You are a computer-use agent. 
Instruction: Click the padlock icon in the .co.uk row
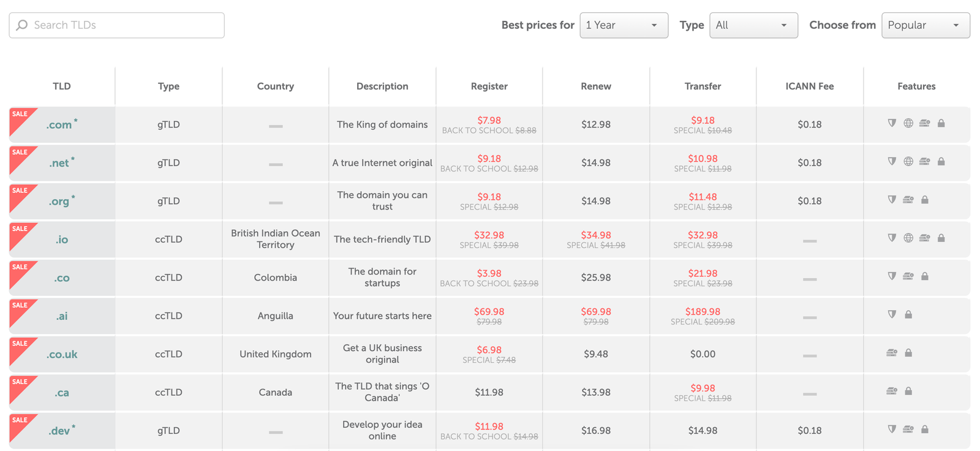tap(908, 353)
